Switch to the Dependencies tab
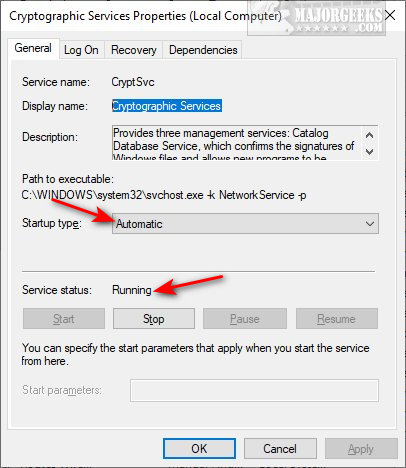 click(x=203, y=50)
